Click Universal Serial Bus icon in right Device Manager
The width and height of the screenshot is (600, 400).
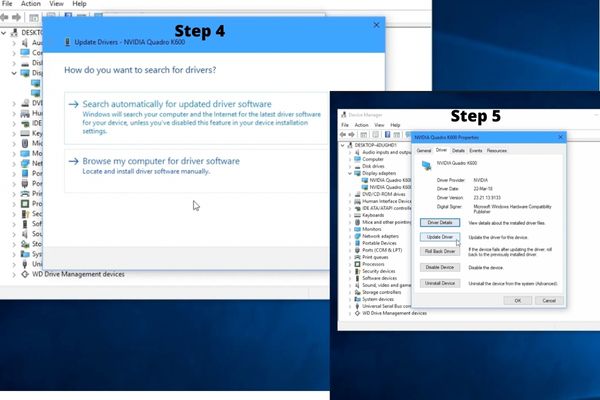click(x=357, y=306)
